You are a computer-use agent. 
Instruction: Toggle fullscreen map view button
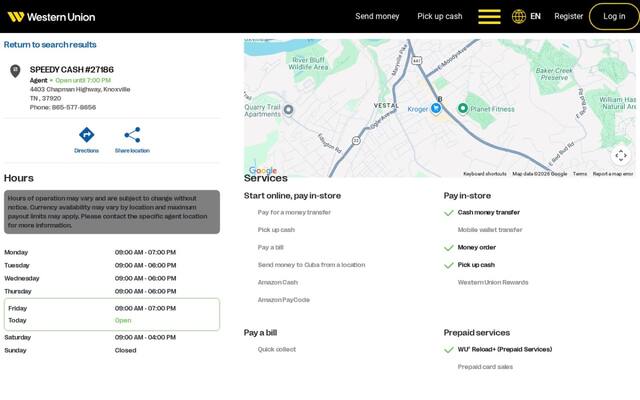coord(621,156)
